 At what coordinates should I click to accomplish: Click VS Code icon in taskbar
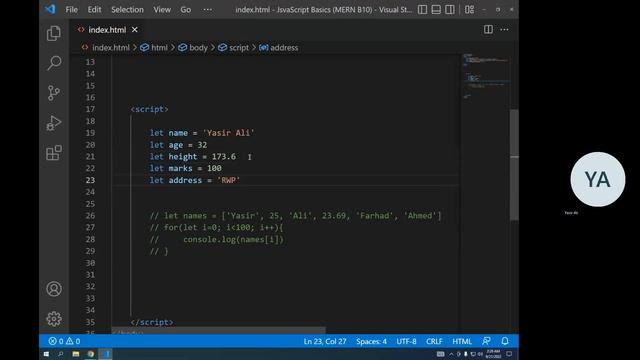pos(106,354)
